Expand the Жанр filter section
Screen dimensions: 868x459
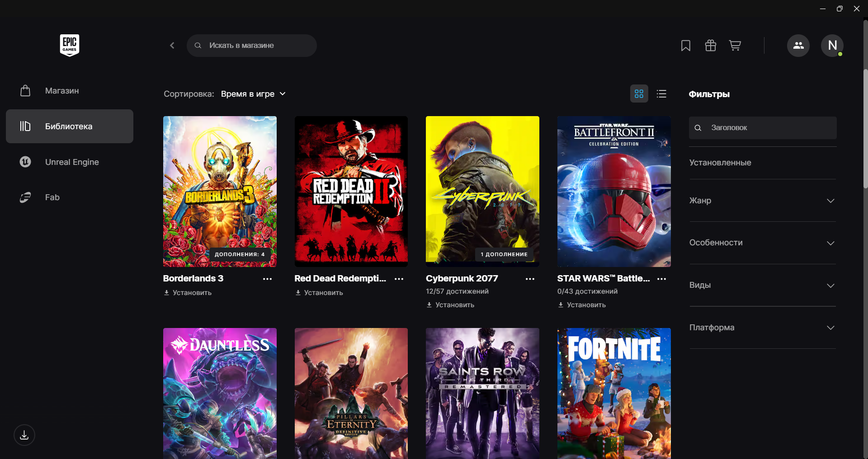coord(763,201)
